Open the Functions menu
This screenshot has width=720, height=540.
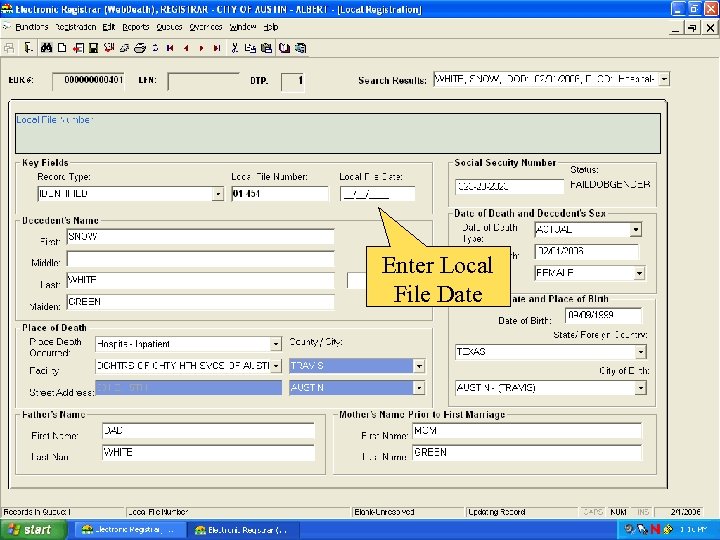coord(32,26)
